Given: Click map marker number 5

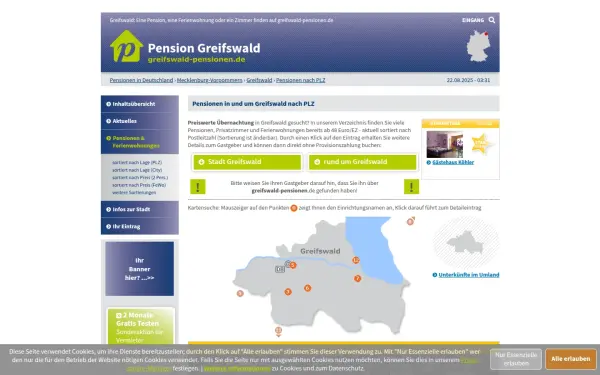Looking at the screenshot, I should 293,265.
